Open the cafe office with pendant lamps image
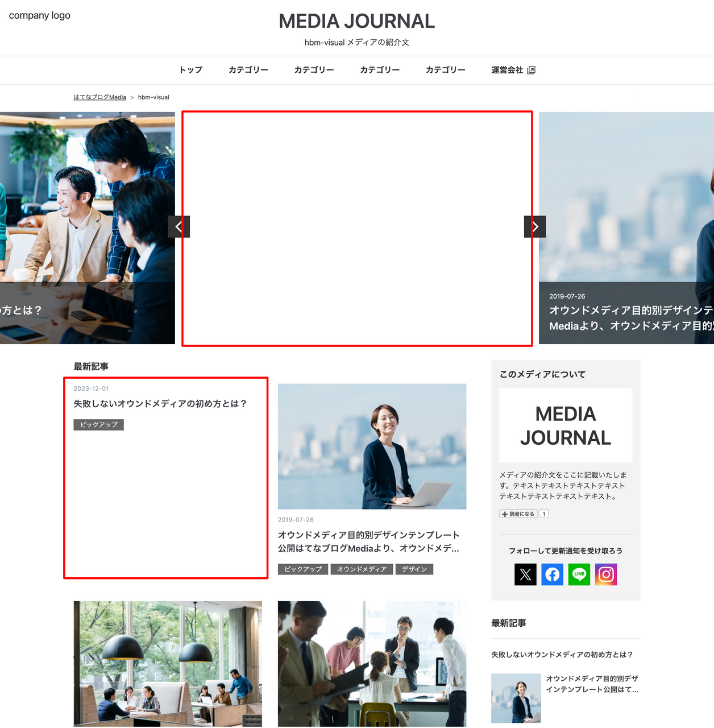 click(168, 664)
